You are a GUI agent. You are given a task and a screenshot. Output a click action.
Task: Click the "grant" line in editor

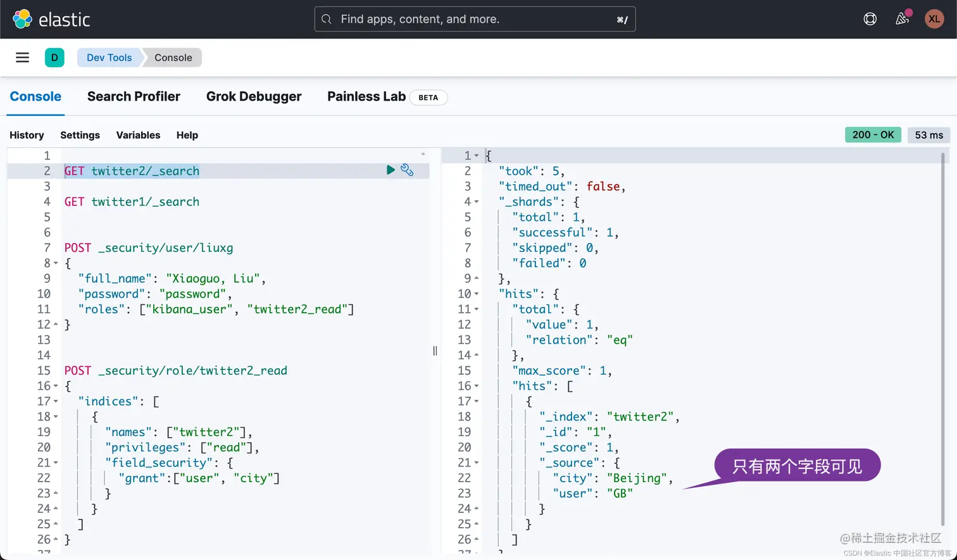(199, 478)
